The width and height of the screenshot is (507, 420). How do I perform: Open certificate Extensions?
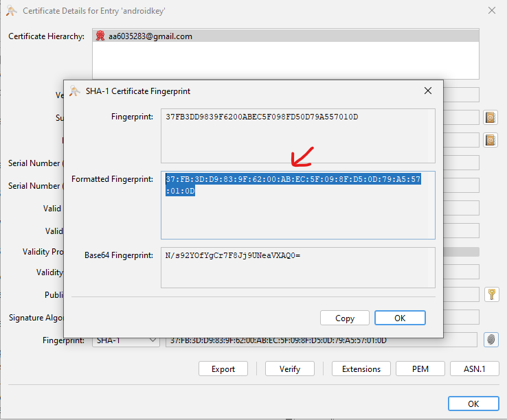pos(361,369)
